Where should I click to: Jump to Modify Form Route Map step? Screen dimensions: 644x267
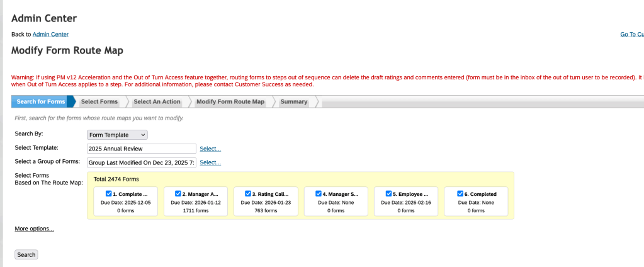[230, 102]
